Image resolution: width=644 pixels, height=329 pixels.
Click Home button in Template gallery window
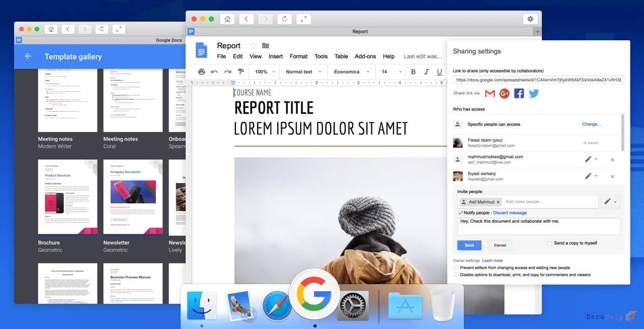(x=51, y=29)
